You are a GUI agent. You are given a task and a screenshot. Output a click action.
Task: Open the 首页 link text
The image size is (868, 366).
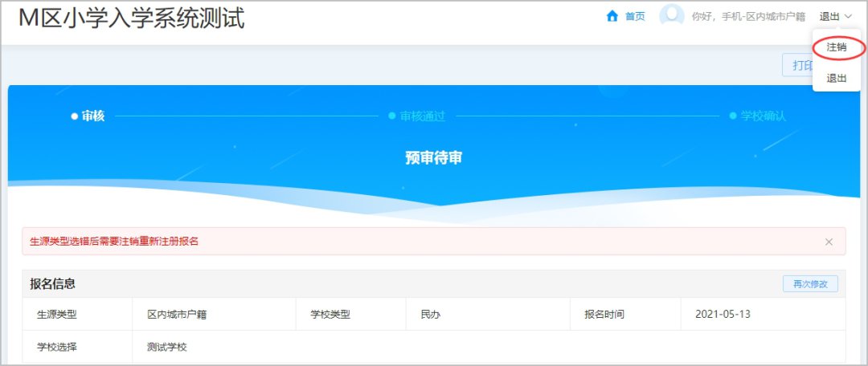tap(635, 16)
